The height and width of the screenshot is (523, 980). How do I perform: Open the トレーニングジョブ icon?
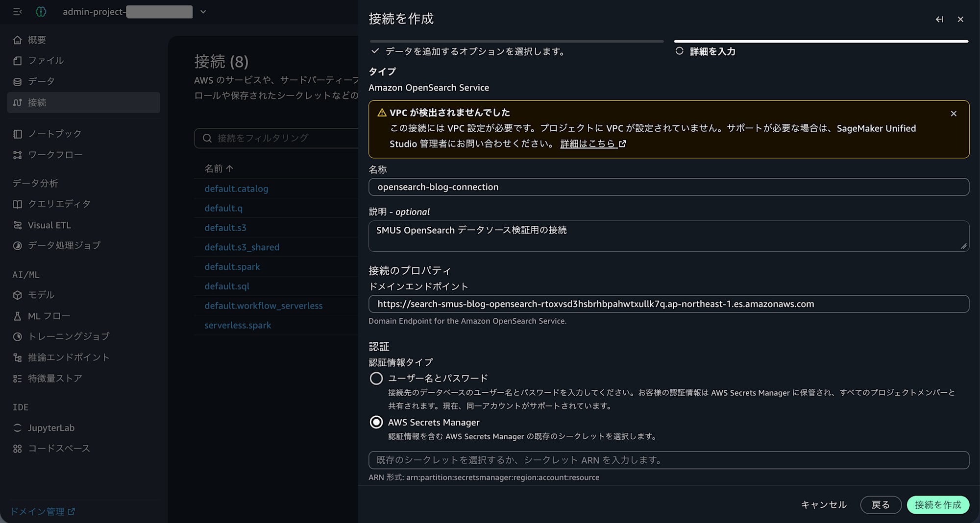coord(18,337)
